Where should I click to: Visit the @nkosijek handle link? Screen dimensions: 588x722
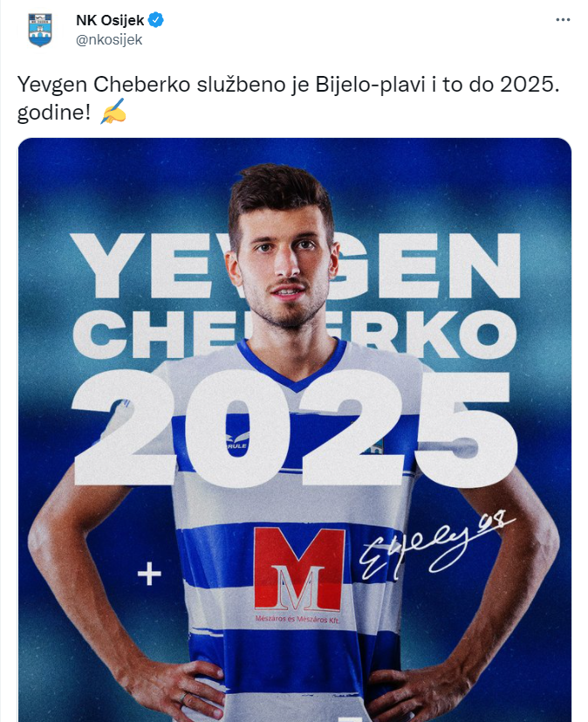109,40
